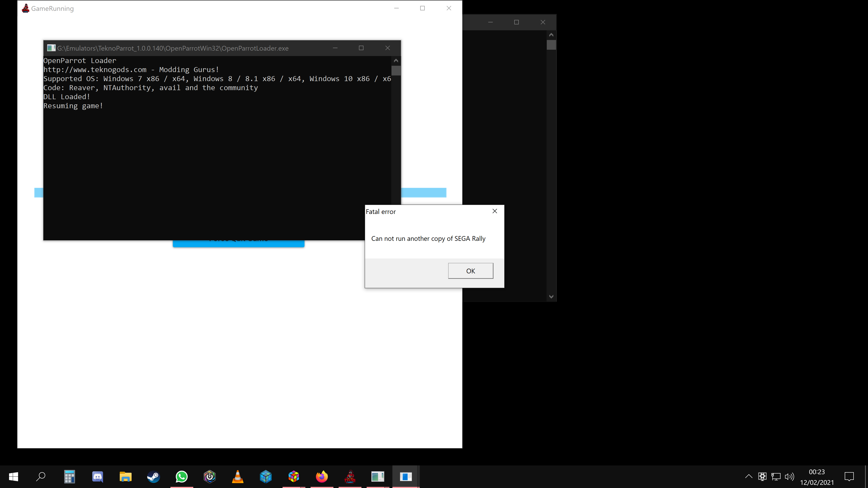This screenshot has width=868, height=488.
Task: Click the dark window's scroll up arrow
Action: [x=551, y=35]
